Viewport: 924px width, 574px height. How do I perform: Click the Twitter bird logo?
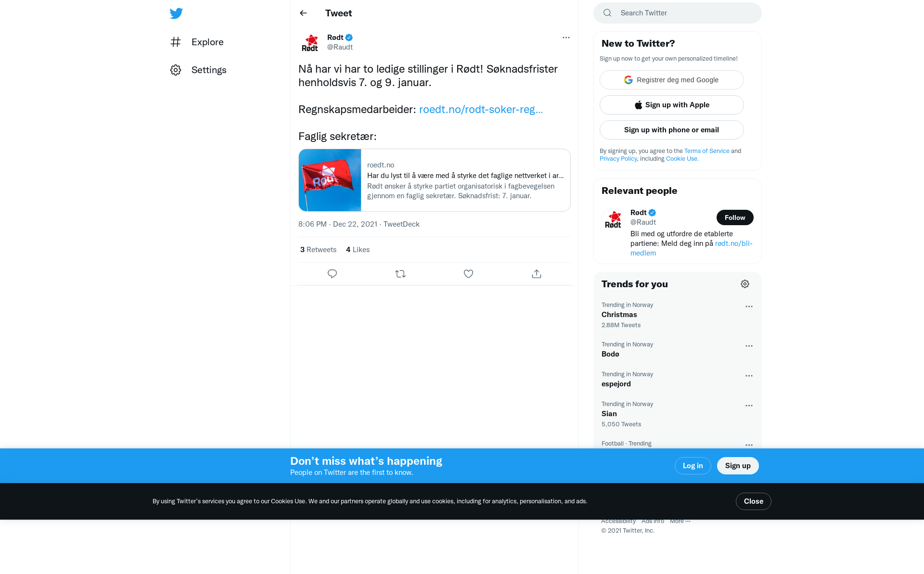coord(176,13)
